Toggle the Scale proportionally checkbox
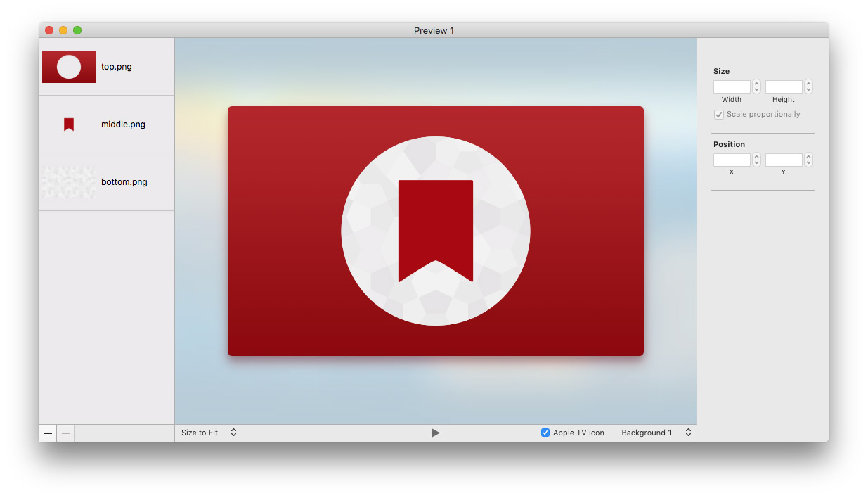The height and width of the screenshot is (498, 868). pyautogui.click(x=718, y=114)
